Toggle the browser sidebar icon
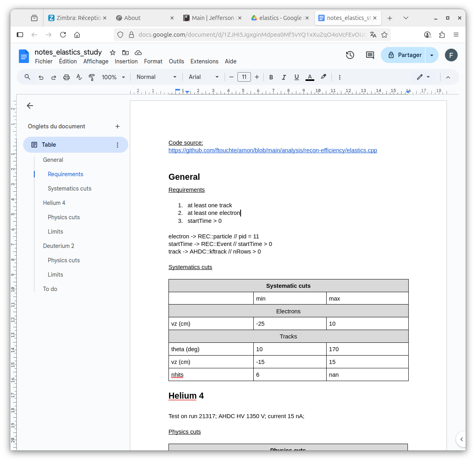This screenshot has width=476, height=462. tap(20, 35)
